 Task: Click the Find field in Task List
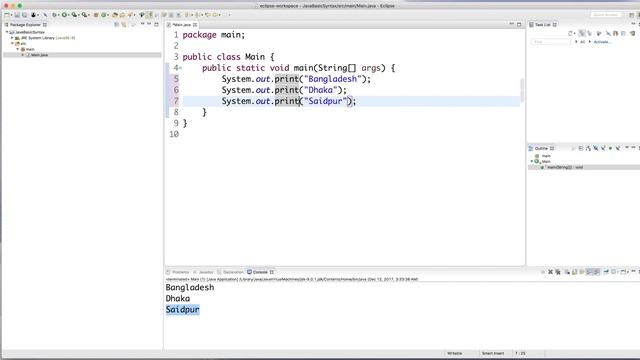[x=550, y=42]
